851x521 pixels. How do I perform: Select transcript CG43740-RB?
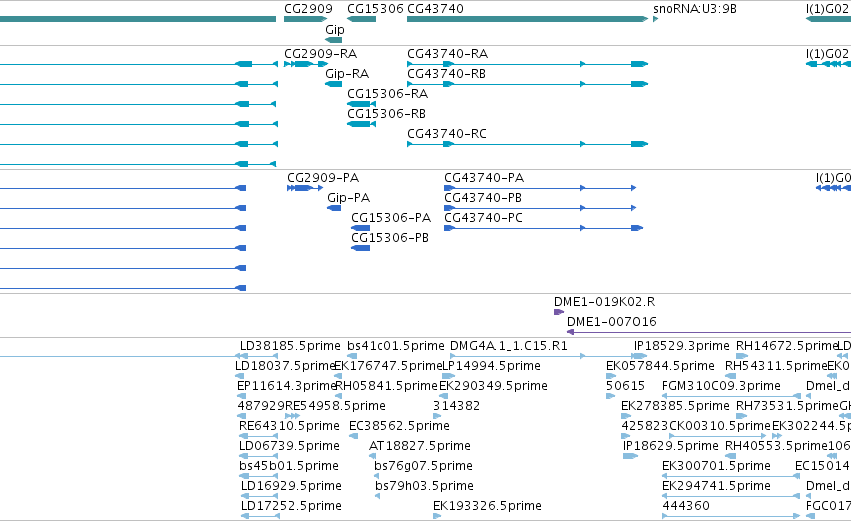446,74
